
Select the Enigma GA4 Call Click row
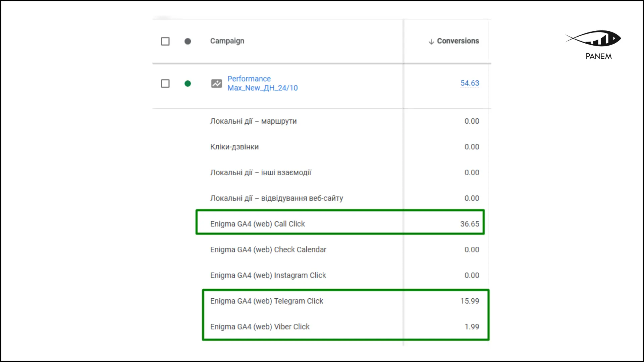[258, 224]
